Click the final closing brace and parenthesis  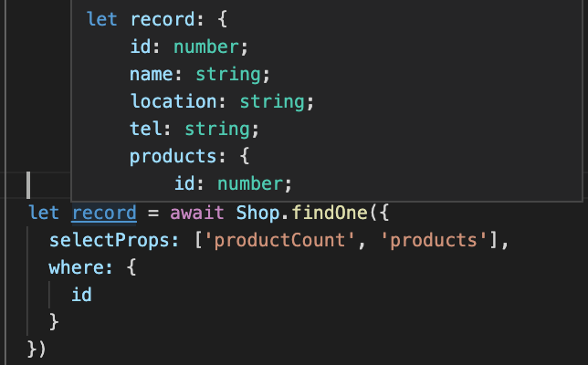tap(37, 349)
